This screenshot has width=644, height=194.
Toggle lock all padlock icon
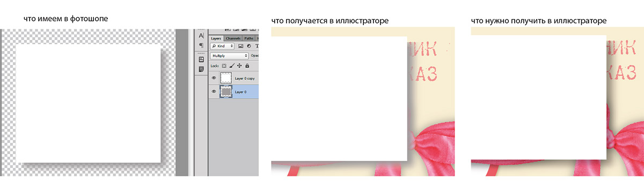[247, 65]
